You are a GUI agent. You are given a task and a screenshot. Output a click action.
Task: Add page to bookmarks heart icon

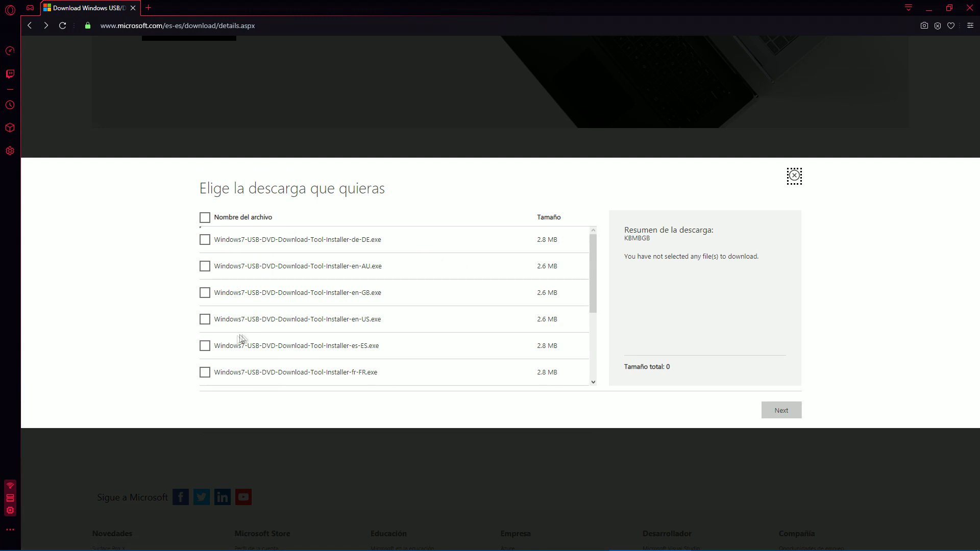(x=951, y=26)
